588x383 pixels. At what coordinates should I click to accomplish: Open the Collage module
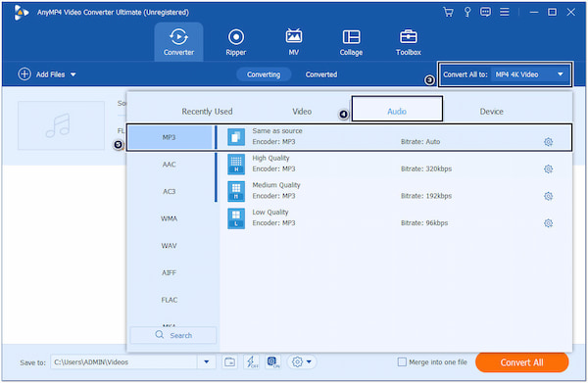click(351, 42)
